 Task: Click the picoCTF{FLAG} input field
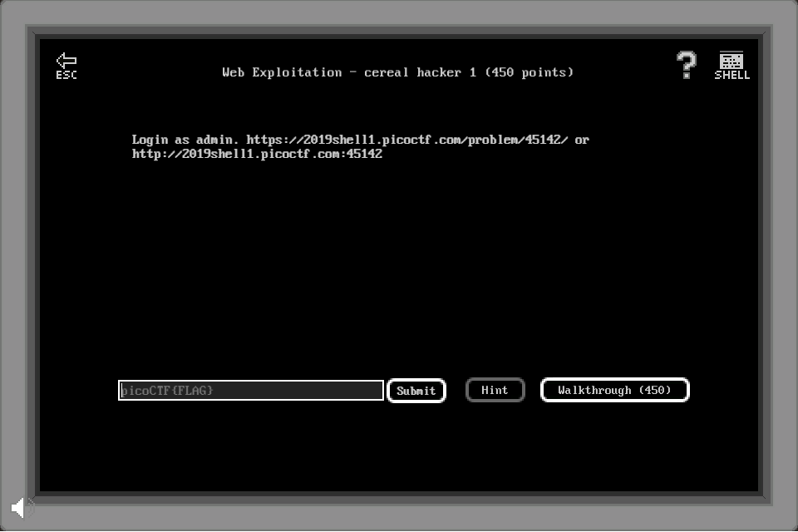click(251, 391)
